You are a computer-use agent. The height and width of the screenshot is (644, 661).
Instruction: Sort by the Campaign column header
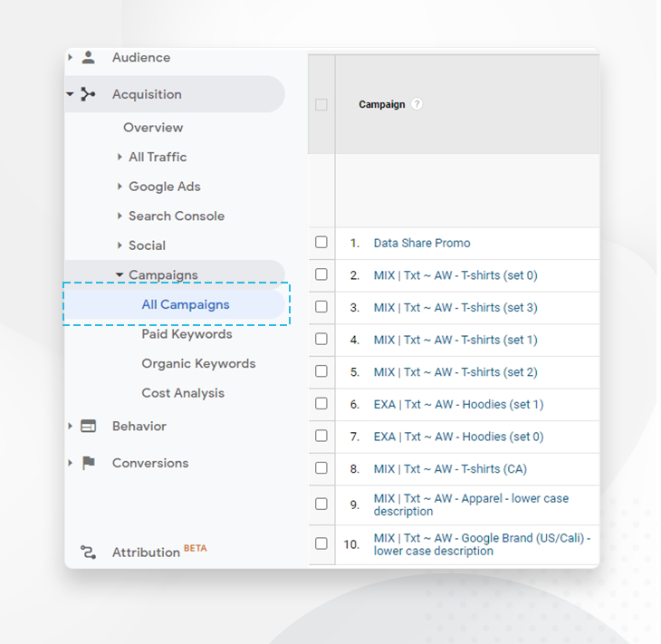point(381,104)
